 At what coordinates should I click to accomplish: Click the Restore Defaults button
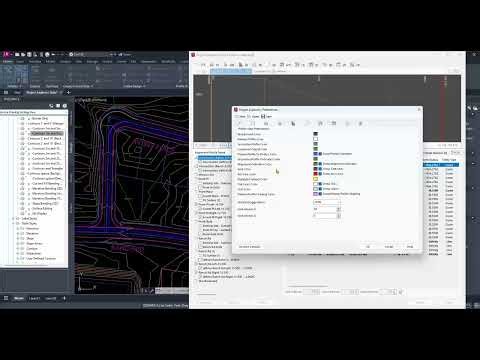coord(249,247)
